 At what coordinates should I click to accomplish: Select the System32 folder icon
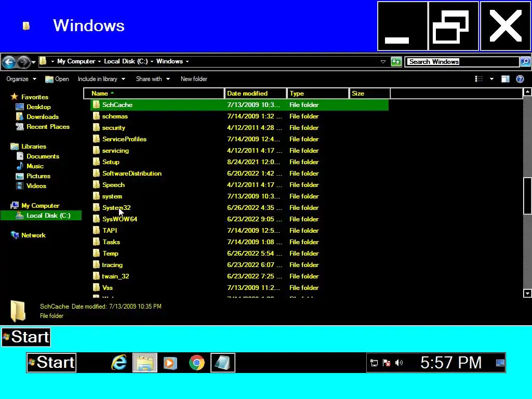click(x=96, y=208)
